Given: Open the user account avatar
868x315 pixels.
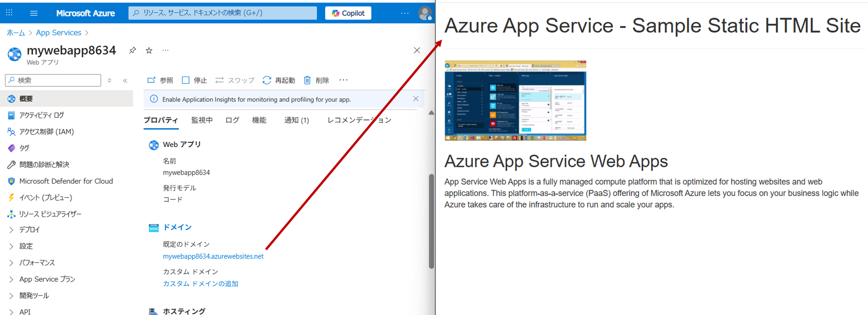Looking at the screenshot, I should [x=425, y=13].
